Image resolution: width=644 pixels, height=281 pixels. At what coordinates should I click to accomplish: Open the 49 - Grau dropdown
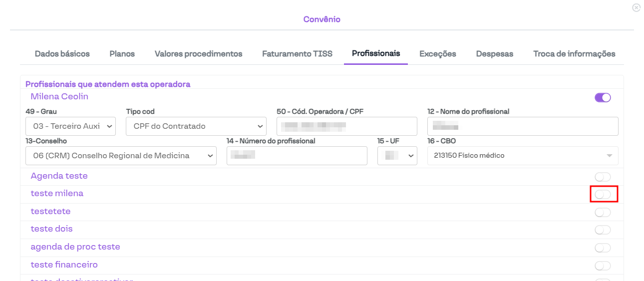pos(70,126)
